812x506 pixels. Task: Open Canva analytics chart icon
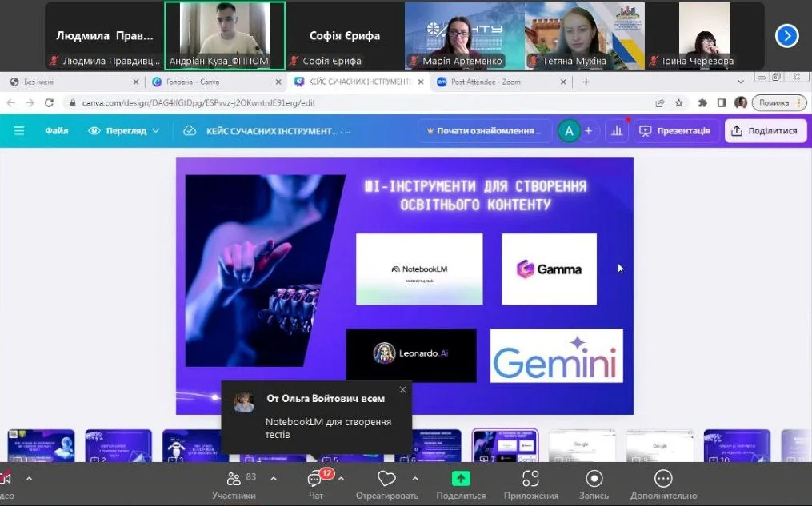pyautogui.click(x=616, y=131)
